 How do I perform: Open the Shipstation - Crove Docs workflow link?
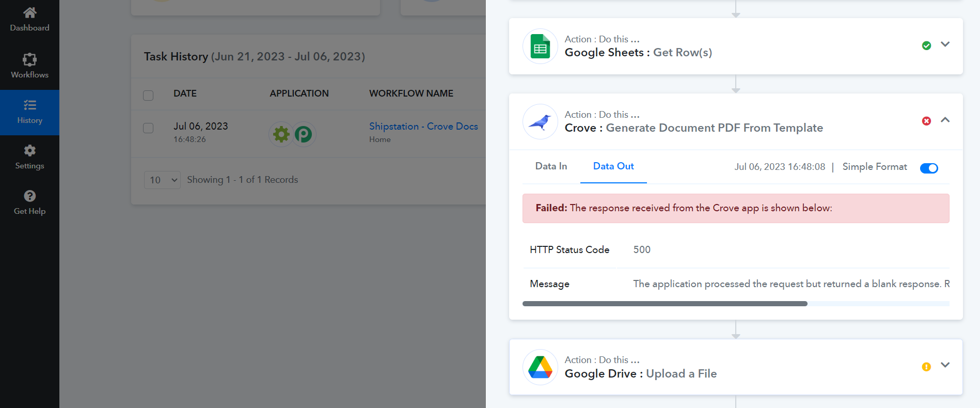(423, 127)
